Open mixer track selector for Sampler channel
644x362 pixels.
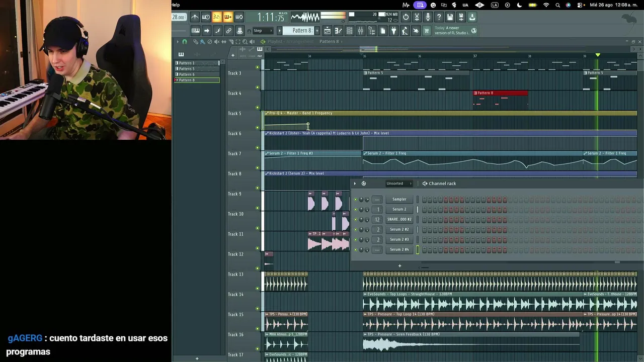(378, 200)
